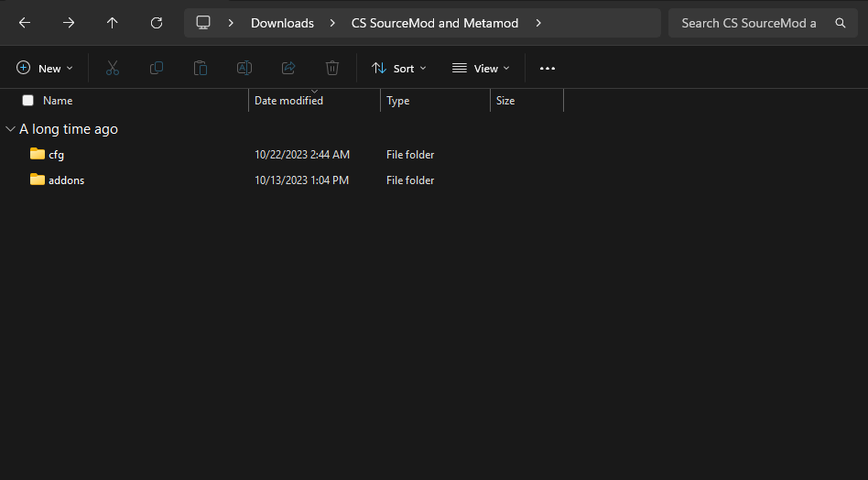The height and width of the screenshot is (480, 868).
Task: Click the Copy icon in toolbar
Action: [x=157, y=68]
